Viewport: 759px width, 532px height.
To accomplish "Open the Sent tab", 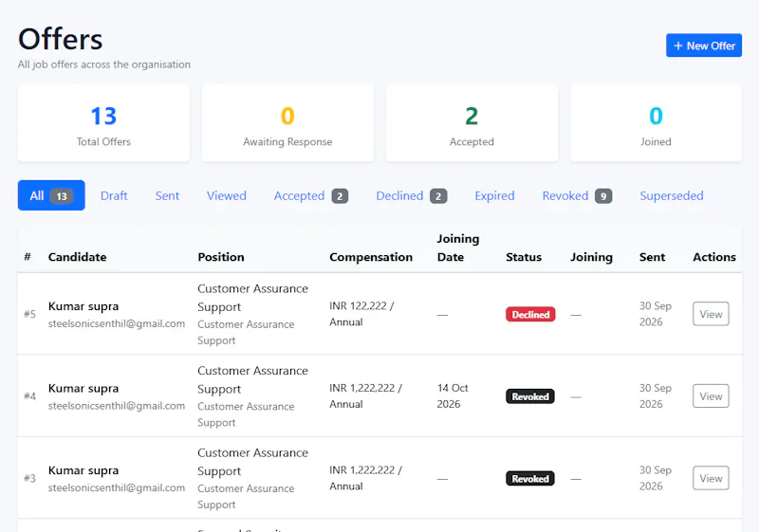I will (167, 195).
